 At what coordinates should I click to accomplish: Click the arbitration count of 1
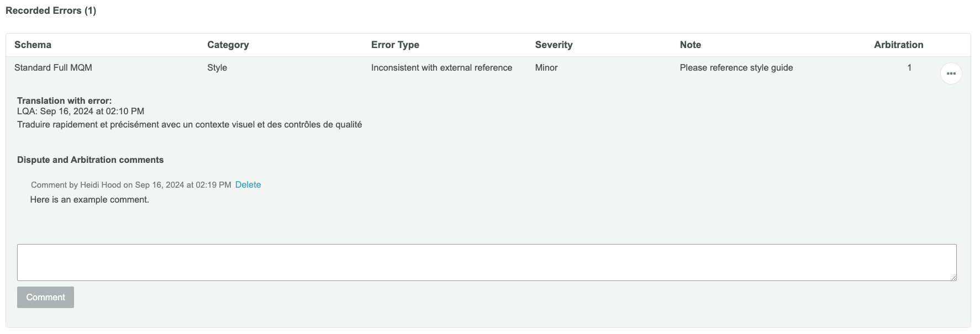click(909, 67)
